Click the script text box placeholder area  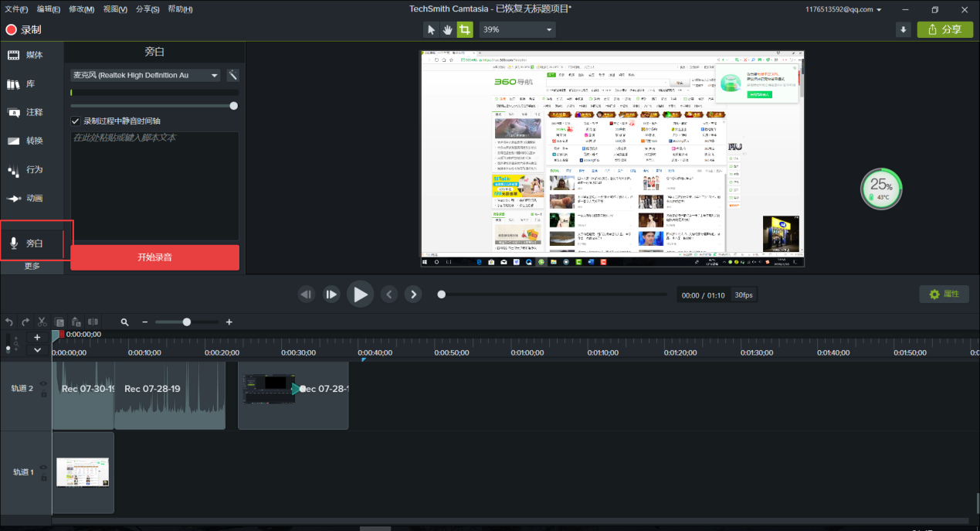(x=154, y=186)
